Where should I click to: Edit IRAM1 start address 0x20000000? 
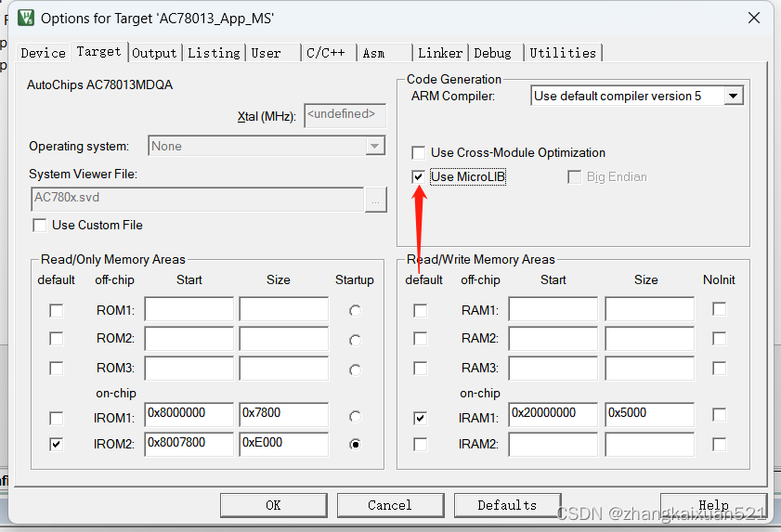[x=553, y=415]
